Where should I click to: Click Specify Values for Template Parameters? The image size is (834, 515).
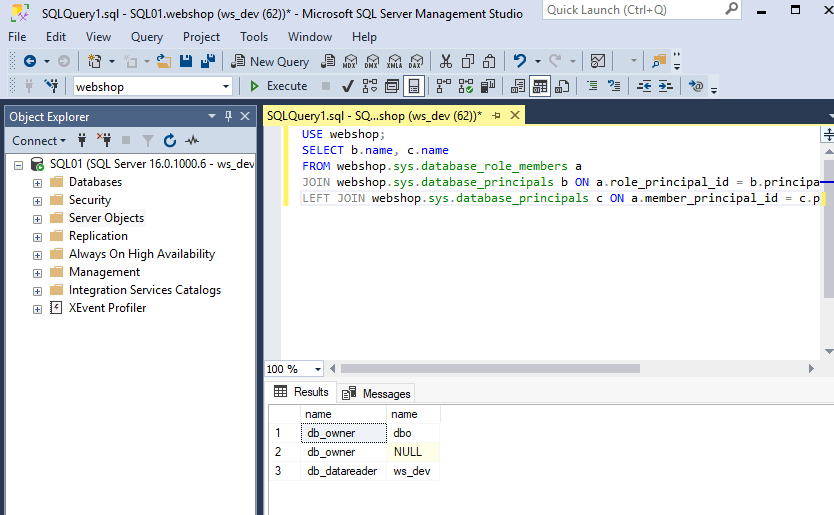click(696, 86)
